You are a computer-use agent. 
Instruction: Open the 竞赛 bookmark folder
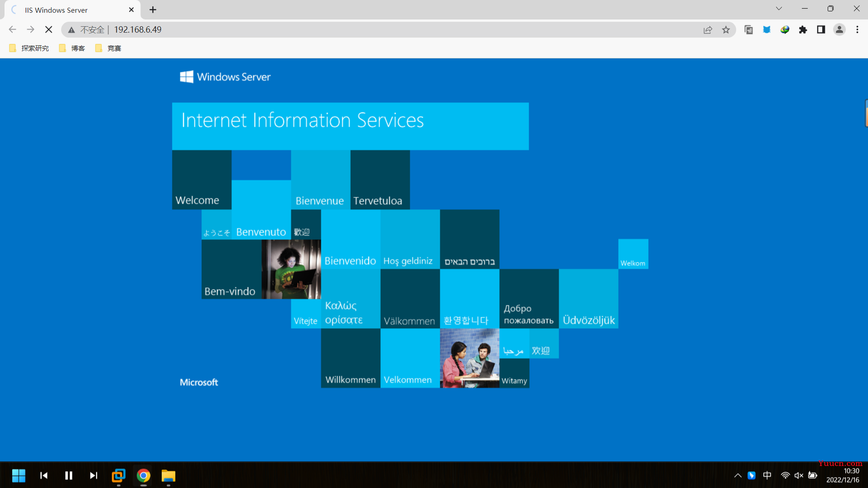point(108,48)
